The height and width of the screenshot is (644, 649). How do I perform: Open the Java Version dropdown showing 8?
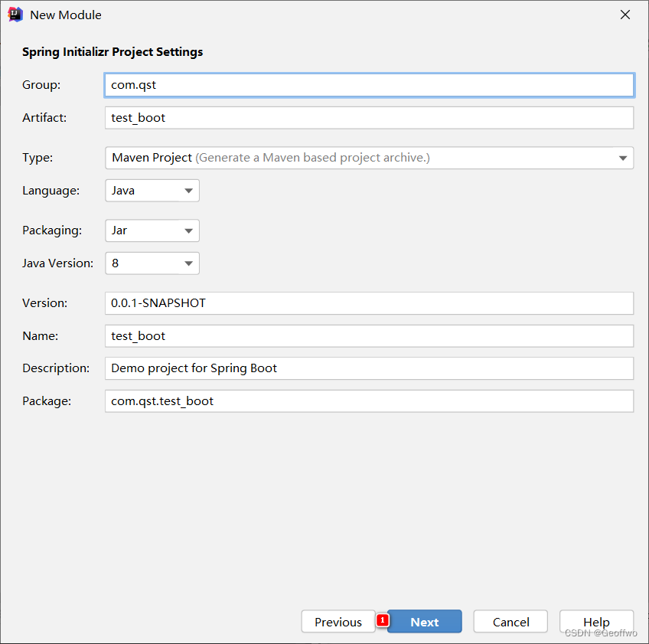tap(152, 263)
